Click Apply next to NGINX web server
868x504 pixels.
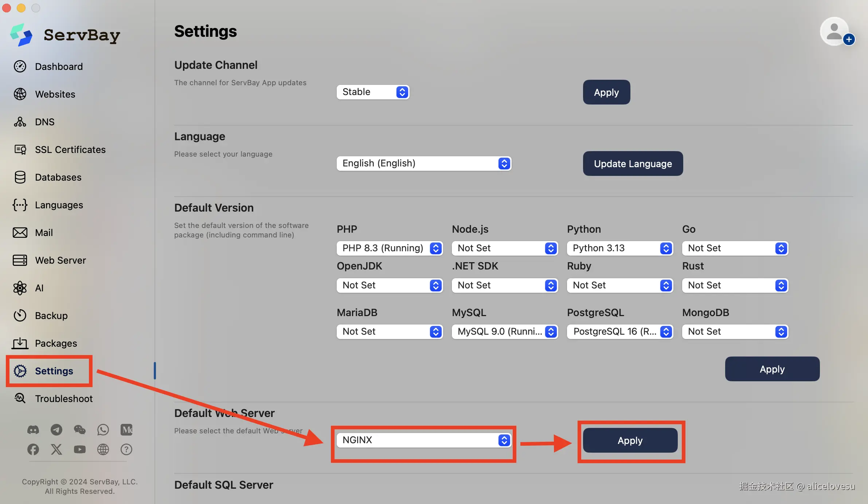click(x=630, y=441)
